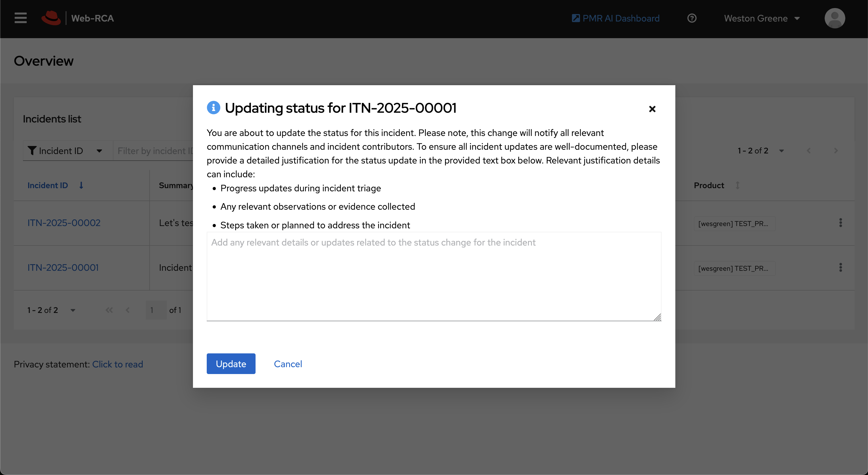This screenshot has height=475, width=868.
Task: Click the privacy statement Click to read link
Action: click(x=118, y=364)
